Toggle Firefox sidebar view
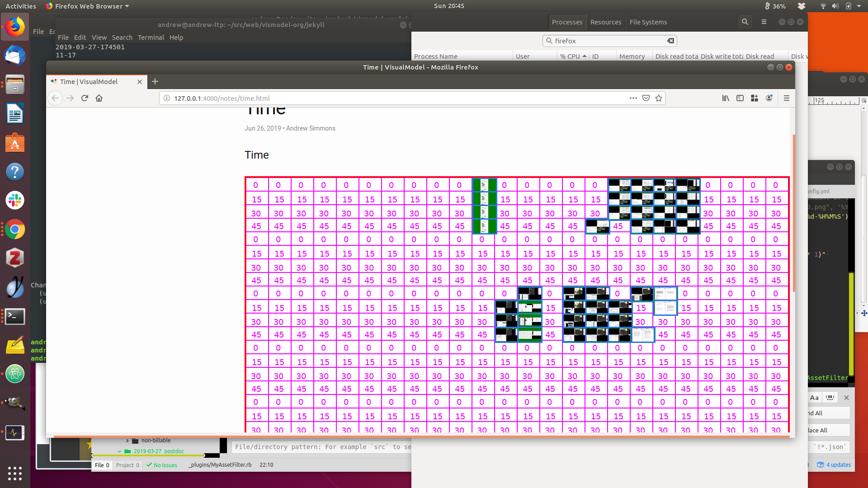 pyautogui.click(x=740, y=98)
